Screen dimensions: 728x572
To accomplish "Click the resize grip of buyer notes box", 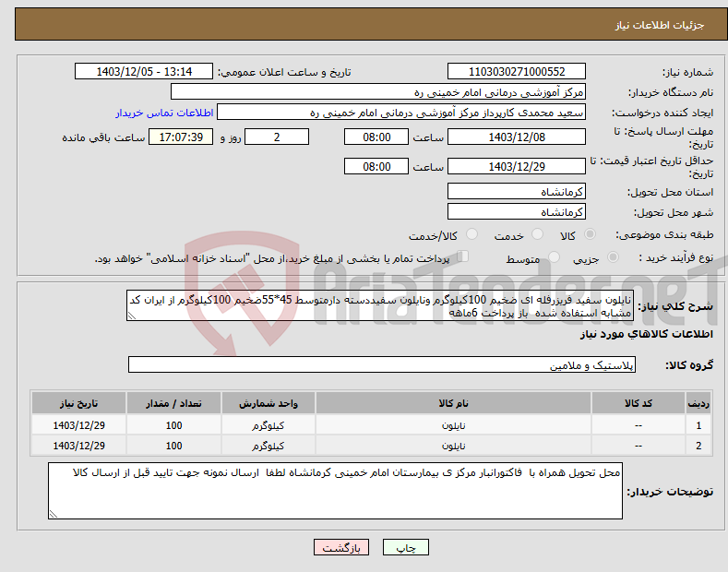I will click(54, 514).
